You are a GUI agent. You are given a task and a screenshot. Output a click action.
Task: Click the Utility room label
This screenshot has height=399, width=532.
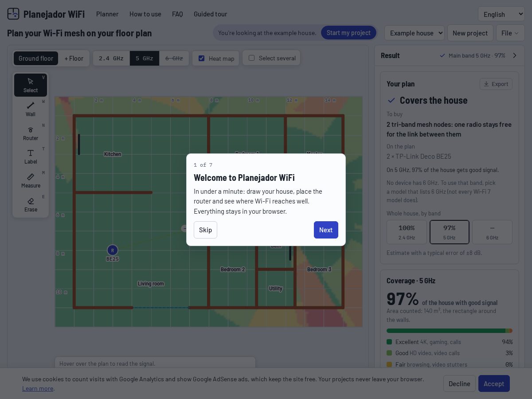(x=275, y=289)
